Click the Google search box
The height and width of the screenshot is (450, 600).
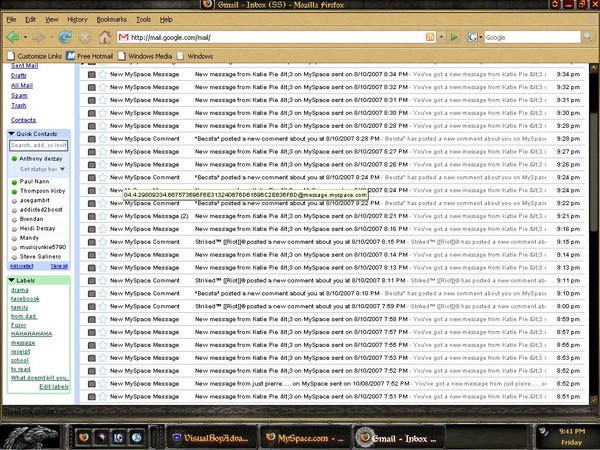[x=532, y=37]
